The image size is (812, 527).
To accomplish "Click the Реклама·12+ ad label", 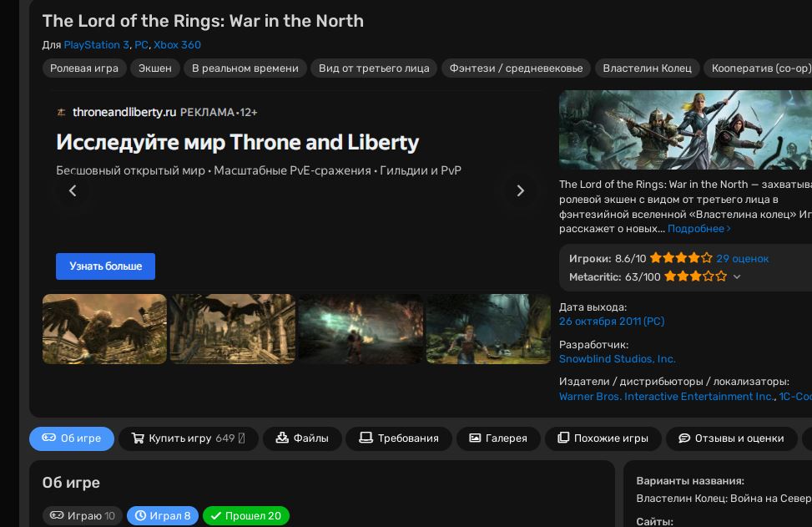I will [x=219, y=113].
